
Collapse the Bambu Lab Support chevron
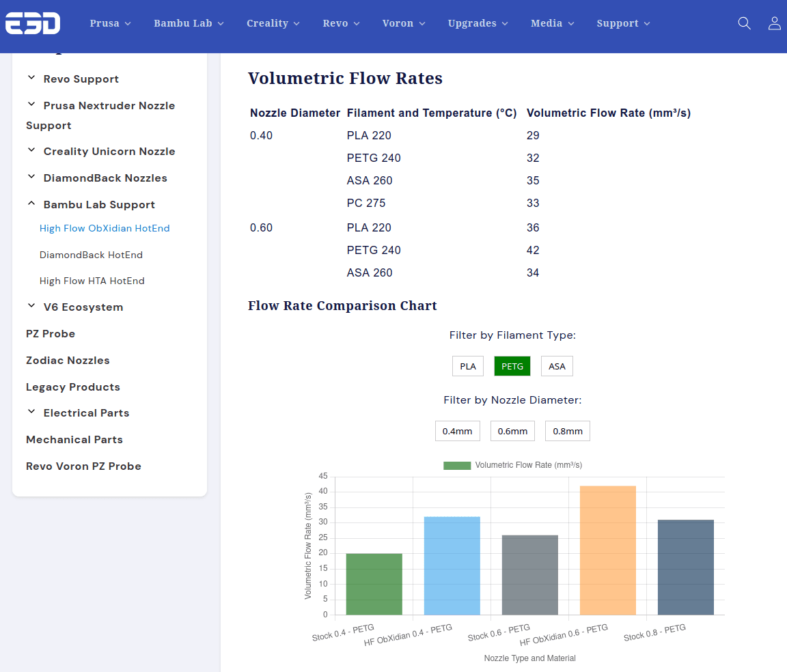tap(31, 204)
